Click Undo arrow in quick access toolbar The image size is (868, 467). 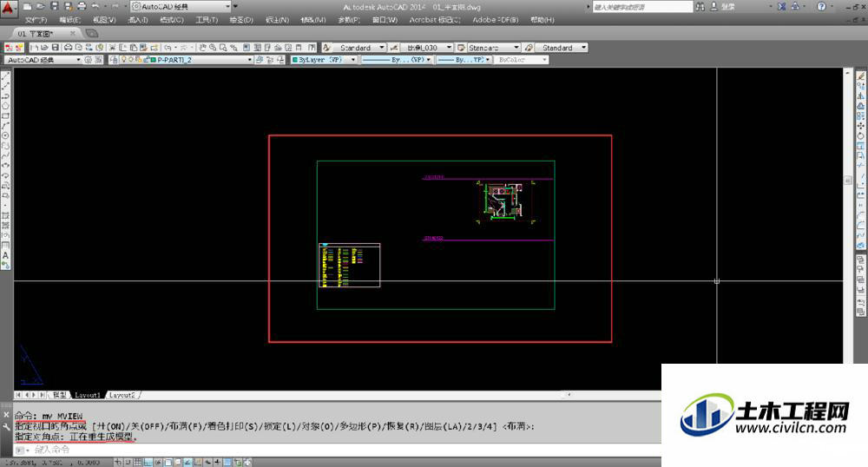pyautogui.click(x=95, y=6)
